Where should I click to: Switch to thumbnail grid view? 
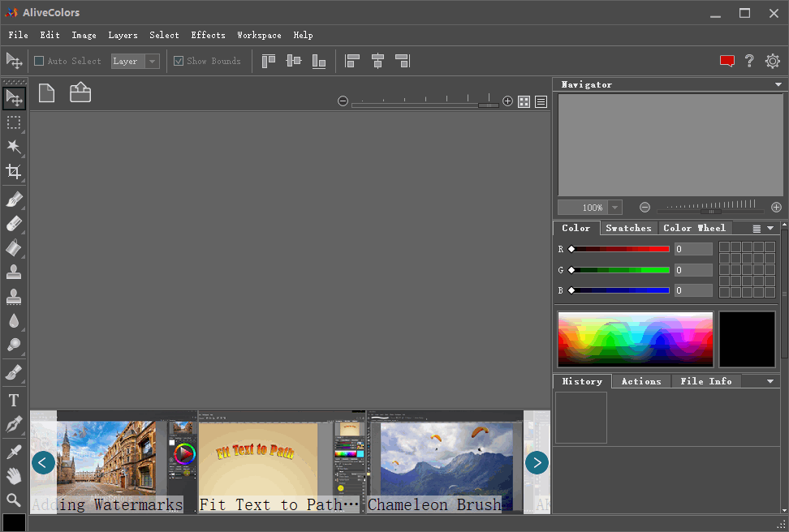tap(524, 101)
